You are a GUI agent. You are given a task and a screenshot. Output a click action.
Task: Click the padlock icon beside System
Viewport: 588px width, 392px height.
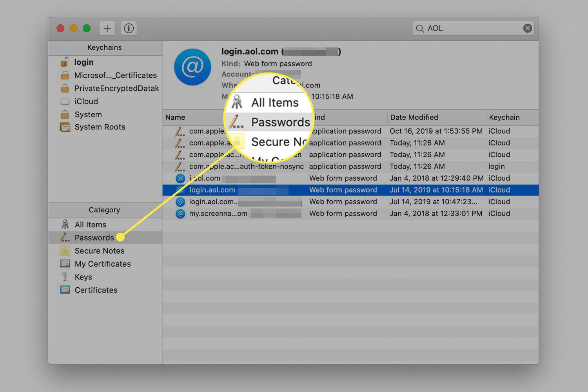click(x=65, y=114)
